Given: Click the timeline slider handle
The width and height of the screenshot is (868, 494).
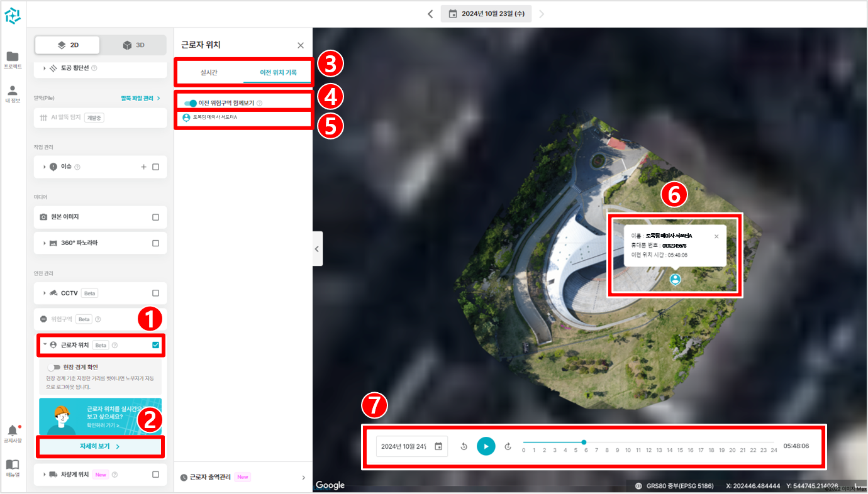Looking at the screenshot, I should [584, 442].
